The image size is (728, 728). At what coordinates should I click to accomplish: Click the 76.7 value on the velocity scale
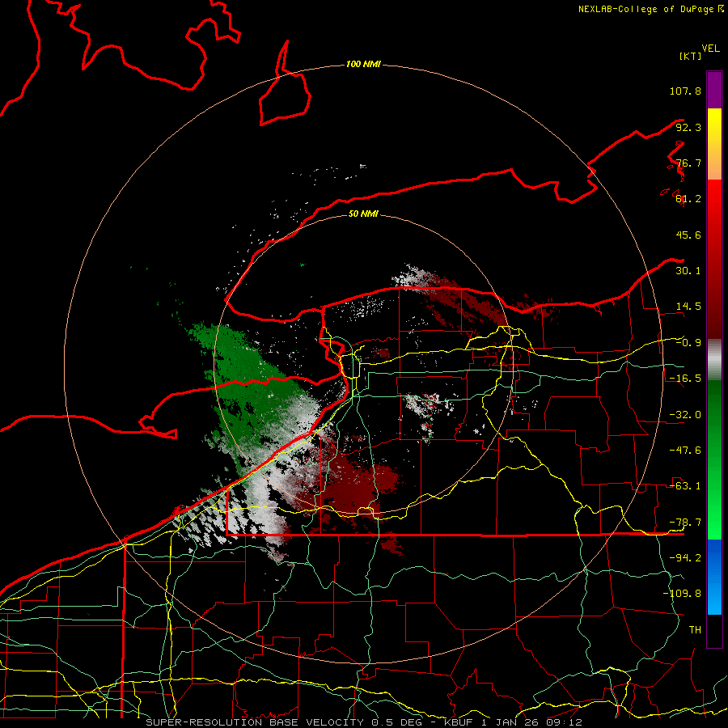688,163
